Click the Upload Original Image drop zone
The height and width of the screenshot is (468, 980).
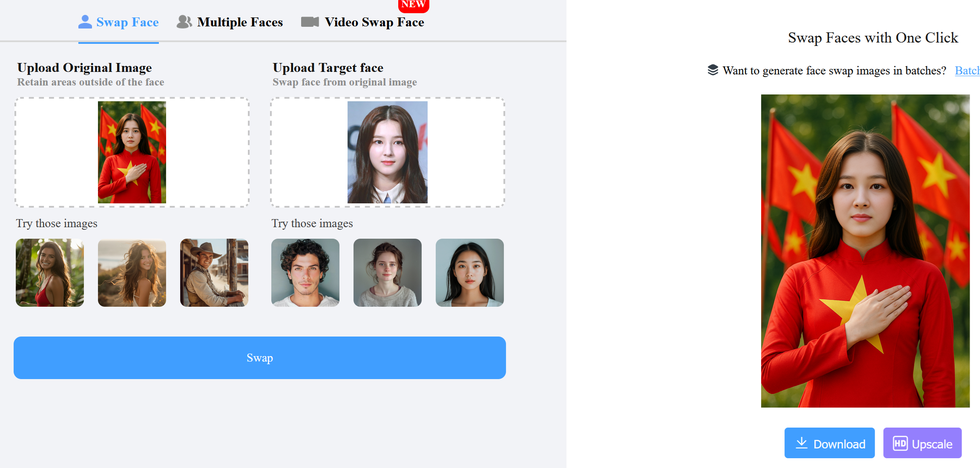click(x=132, y=152)
